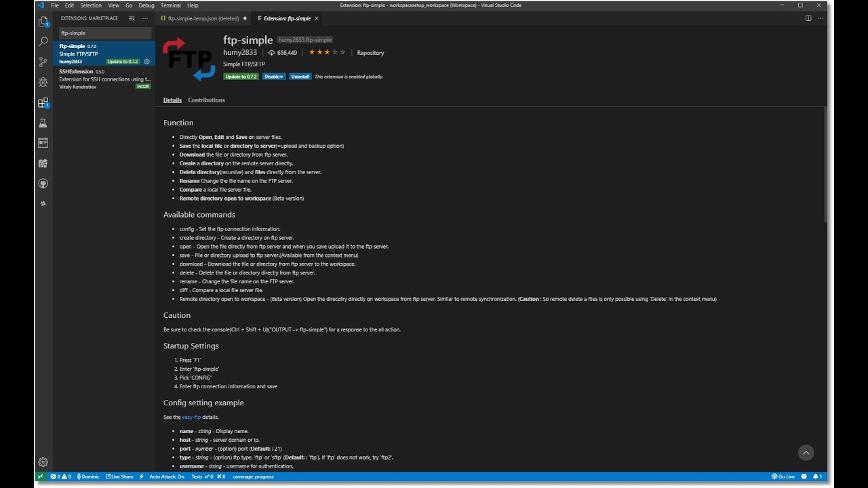The image size is (868, 488).
Task: Click Tests results in status bar
Action: click(208, 476)
